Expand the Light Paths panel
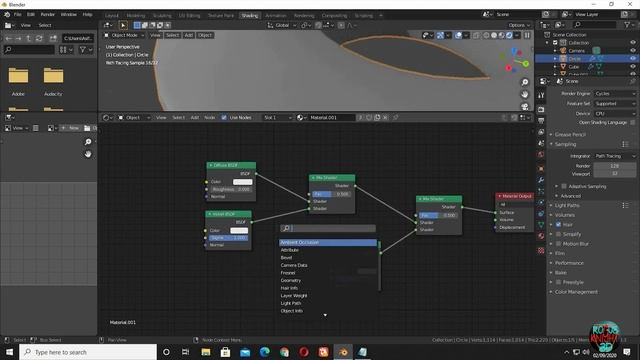The image size is (640, 360). coord(567,205)
